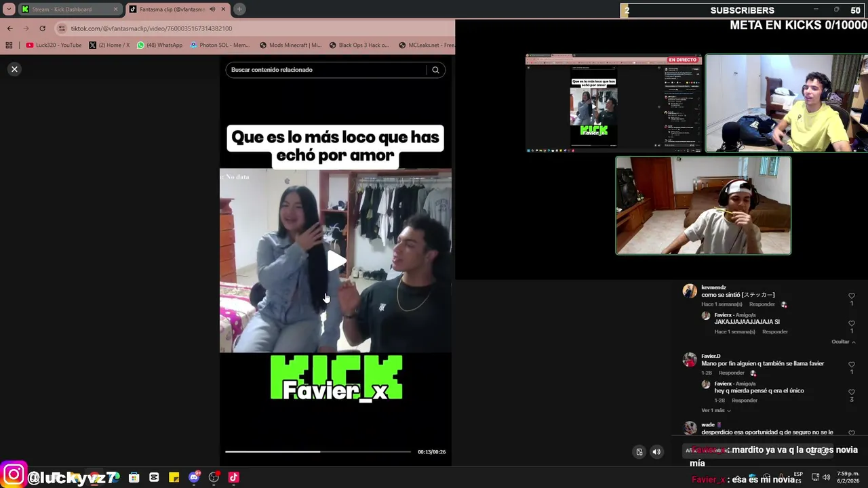Viewport: 868px width, 488px height.
Task: Like wade's comment with the heart
Action: click(x=852, y=432)
